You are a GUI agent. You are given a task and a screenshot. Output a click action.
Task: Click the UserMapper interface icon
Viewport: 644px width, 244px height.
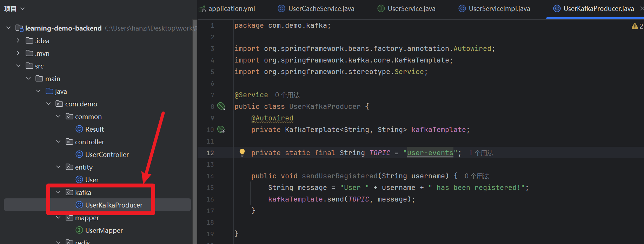point(79,230)
